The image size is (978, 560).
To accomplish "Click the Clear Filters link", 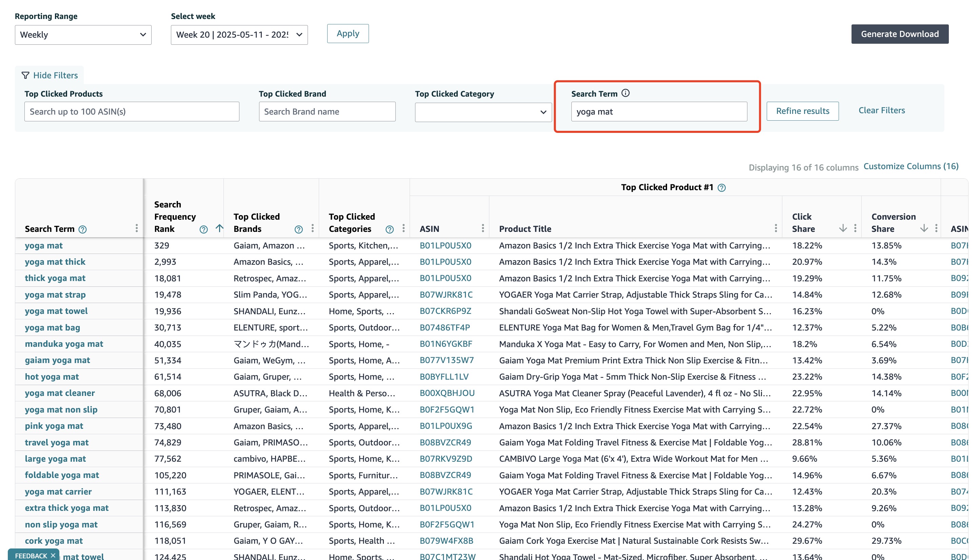I will 881,111.
